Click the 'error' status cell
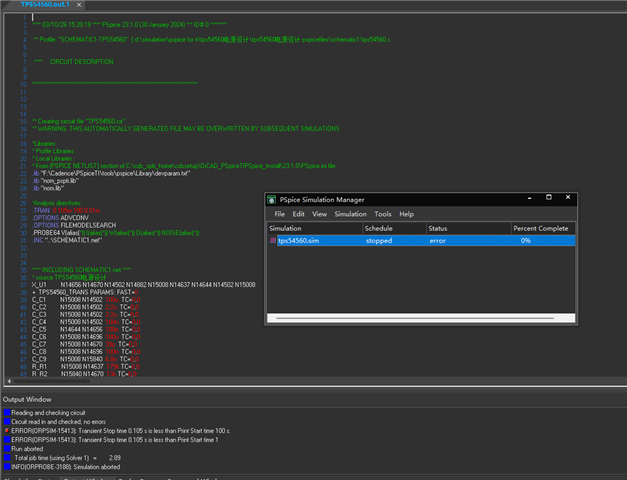Screen dimensions: 627x480 point(437,240)
